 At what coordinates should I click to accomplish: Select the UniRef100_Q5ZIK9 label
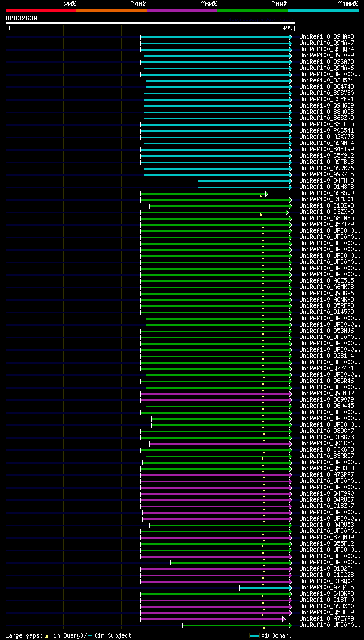point(326,225)
